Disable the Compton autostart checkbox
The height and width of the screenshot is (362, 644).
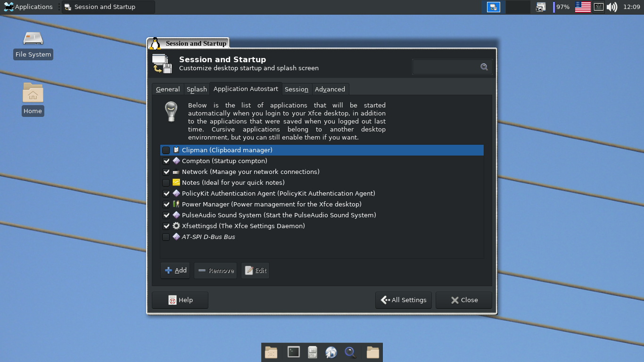point(166,161)
